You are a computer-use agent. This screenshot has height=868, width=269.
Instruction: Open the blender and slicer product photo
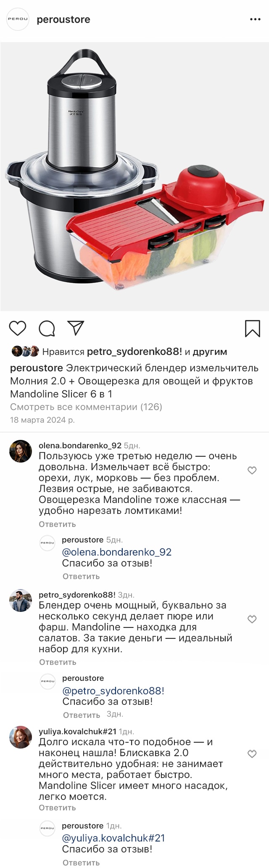[134, 177]
